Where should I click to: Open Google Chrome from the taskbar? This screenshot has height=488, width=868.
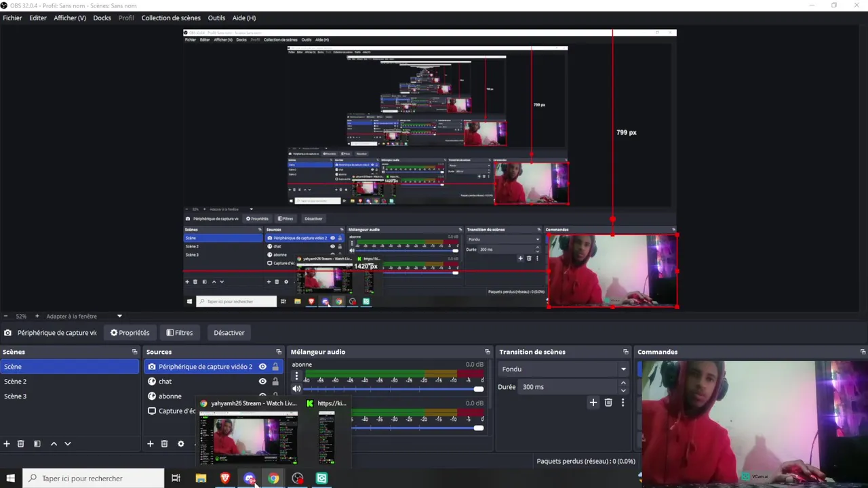click(x=273, y=479)
